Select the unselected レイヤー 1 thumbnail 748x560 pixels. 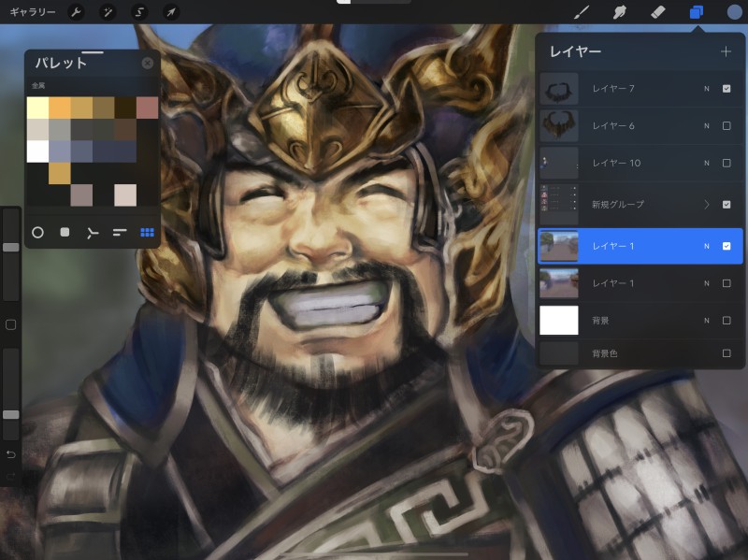pos(558,283)
